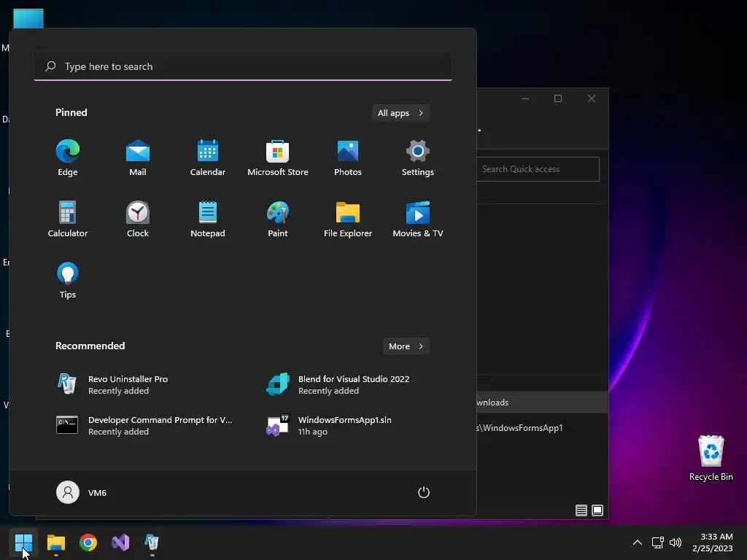Close the File Explorer window
Screen dimensions: 747x560
[x=591, y=98]
